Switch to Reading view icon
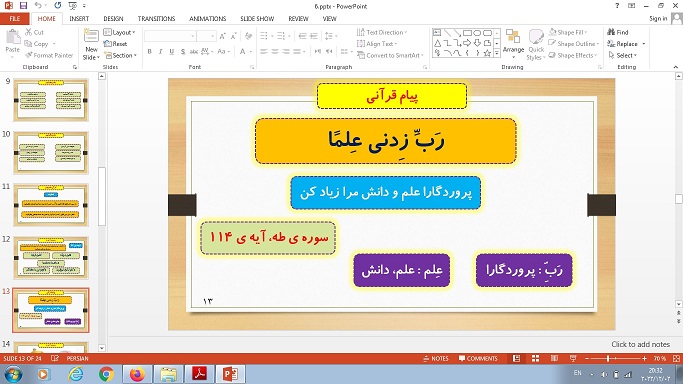This screenshot has width=683, height=384. pos(554,358)
